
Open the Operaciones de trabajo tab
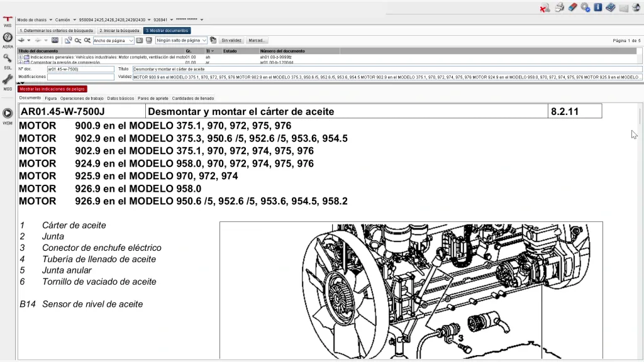click(x=82, y=99)
